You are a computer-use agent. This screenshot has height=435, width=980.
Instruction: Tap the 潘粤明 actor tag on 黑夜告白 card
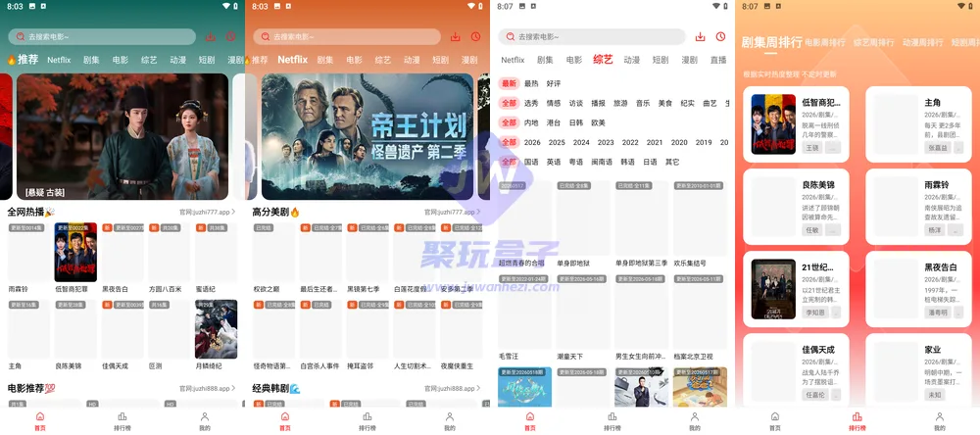point(938,313)
